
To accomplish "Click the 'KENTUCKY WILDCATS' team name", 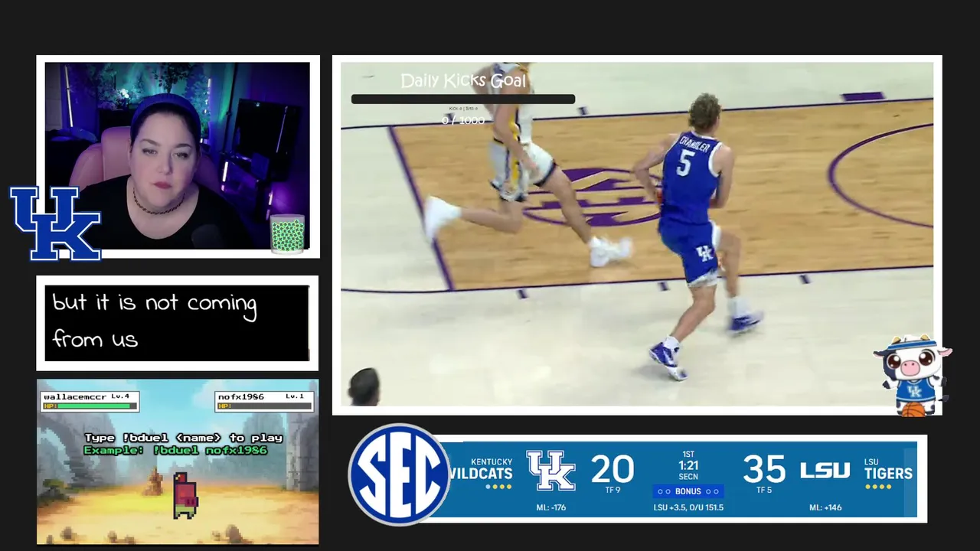I will 481,468.
